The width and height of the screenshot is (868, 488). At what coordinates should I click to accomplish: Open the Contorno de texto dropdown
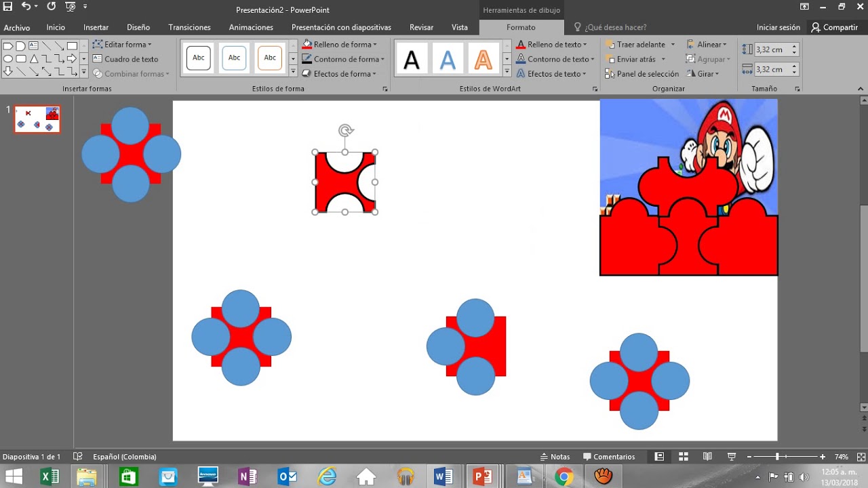click(555, 59)
